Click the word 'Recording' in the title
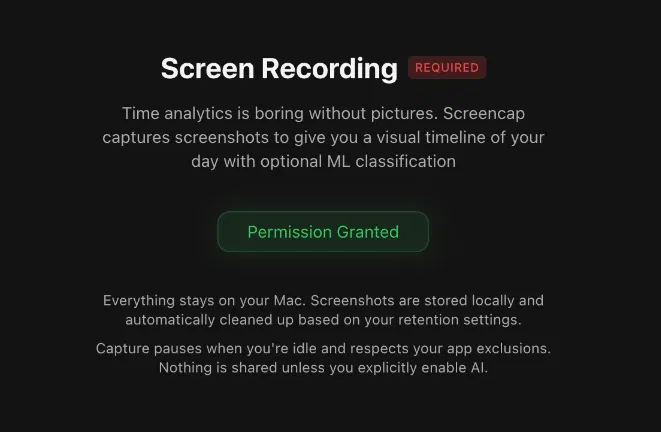Screen dimensions: 661x432 pos(330,68)
